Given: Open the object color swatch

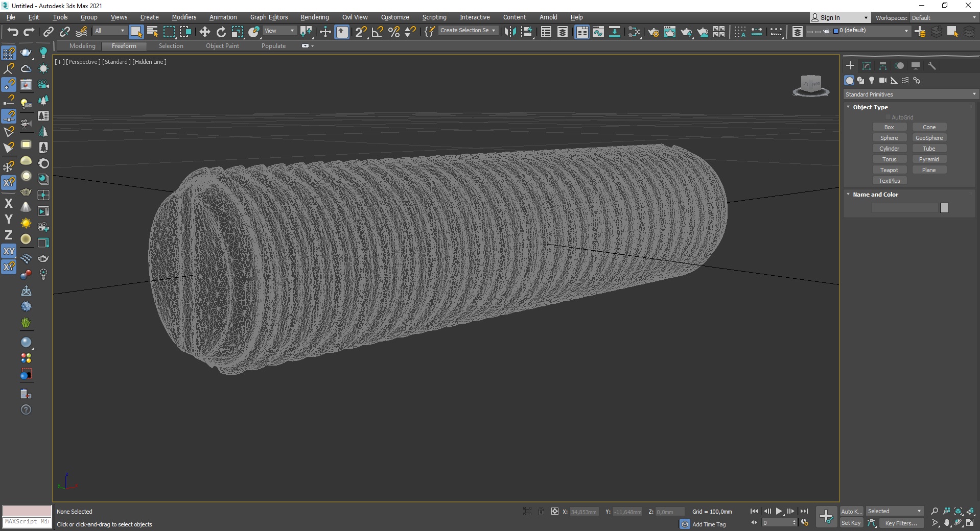Looking at the screenshot, I should 944,208.
